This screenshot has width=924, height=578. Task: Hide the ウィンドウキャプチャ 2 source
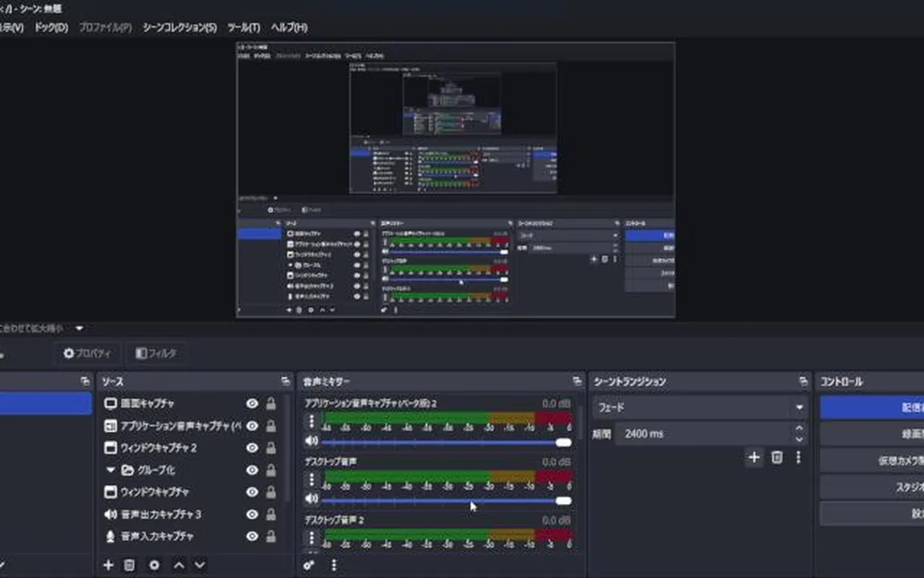pos(252,448)
